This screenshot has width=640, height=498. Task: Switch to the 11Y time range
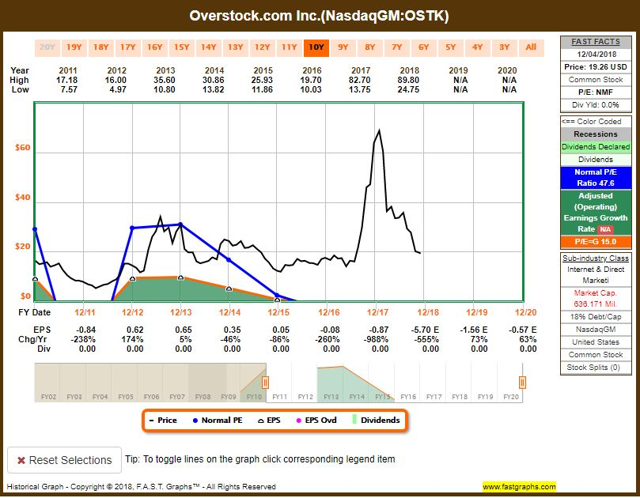(x=289, y=47)
